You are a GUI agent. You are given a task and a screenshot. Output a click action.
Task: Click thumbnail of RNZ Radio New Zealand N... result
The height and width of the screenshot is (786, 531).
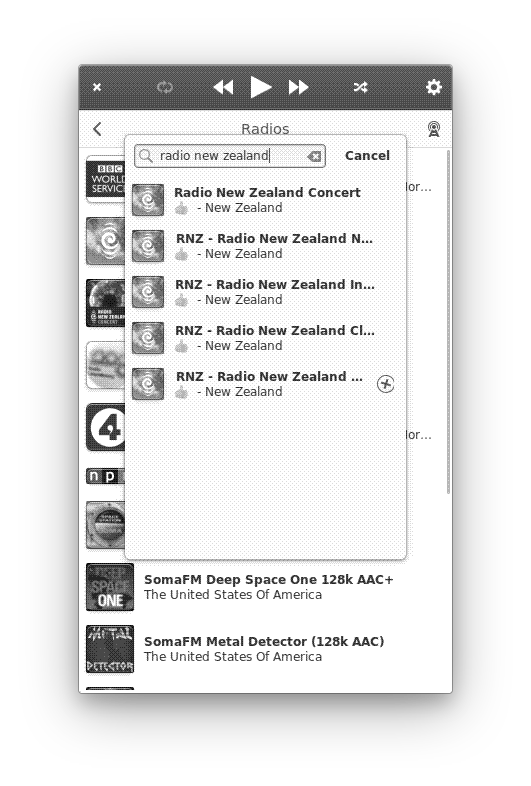pyautogui.click(x=148, y=246)
